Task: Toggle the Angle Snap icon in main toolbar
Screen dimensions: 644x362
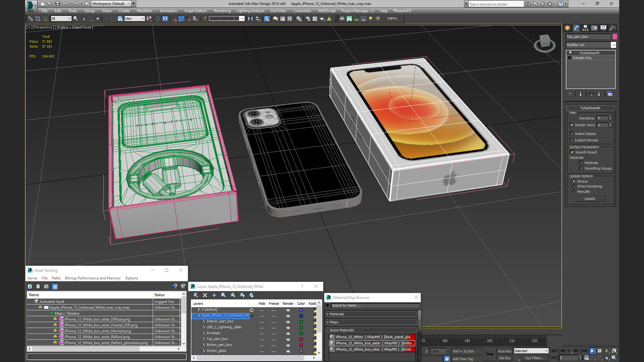Action: (x=181, y=19)
